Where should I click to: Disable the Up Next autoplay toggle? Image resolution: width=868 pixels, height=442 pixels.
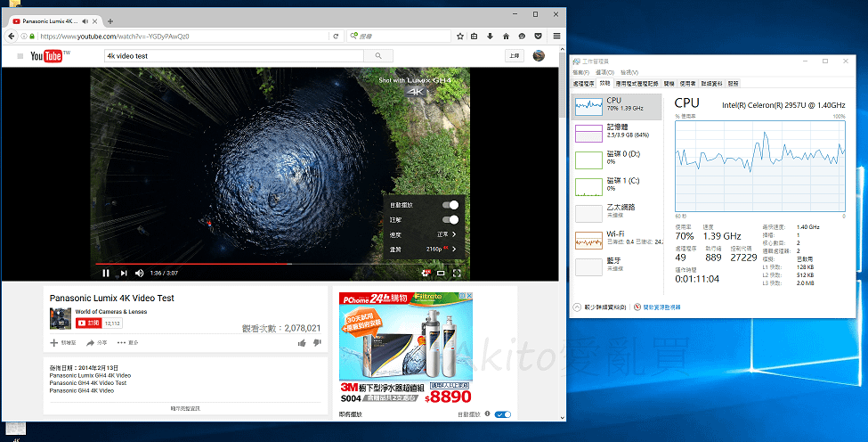click(x=503, y=414)
